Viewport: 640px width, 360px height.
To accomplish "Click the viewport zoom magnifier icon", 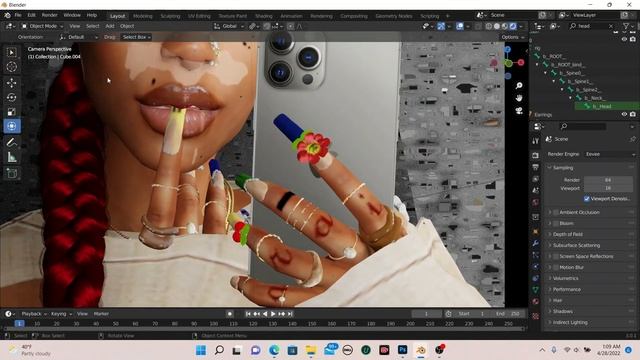I will coord(519,86).
